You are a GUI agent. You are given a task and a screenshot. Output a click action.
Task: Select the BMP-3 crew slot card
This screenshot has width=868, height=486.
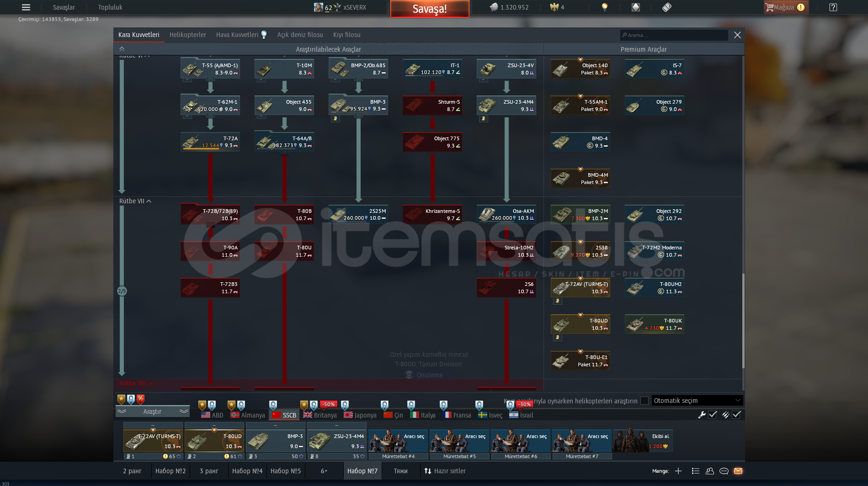(276, 440)
